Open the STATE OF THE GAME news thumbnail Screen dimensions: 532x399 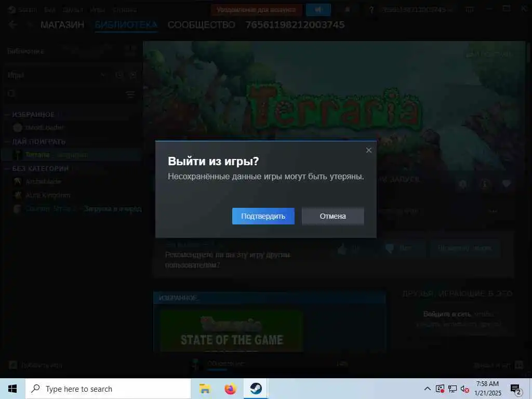pyautogui.click(x=231, y=331)
